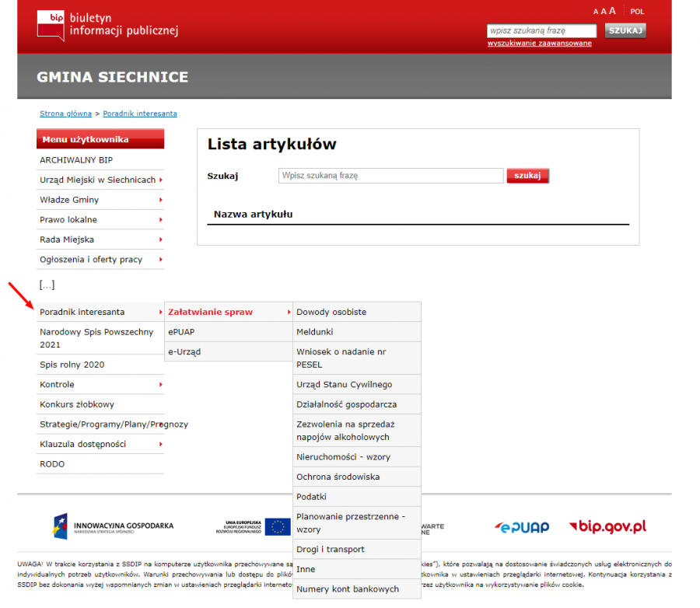Open Konkurs żłobkowy menu item
The width and height of the screenshot is (700, 608).
tap(100, 404)
